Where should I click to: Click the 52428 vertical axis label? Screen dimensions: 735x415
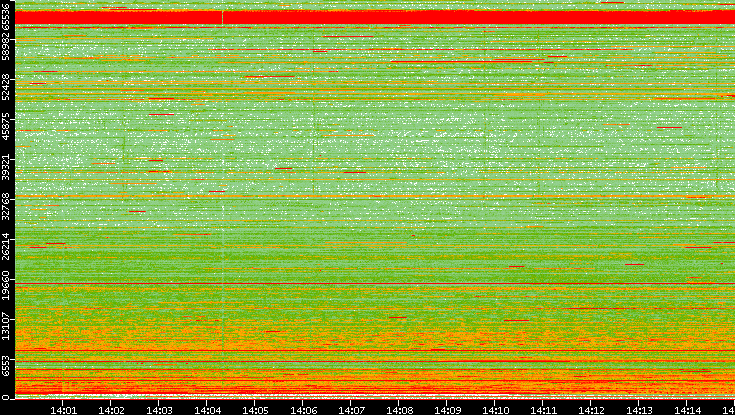(x=5, y=86)
